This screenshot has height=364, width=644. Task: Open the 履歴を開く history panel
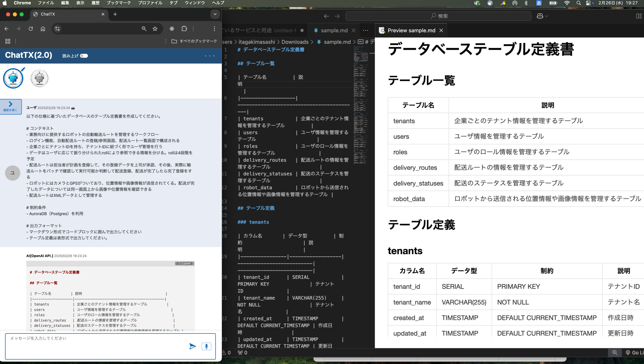(x=11, y=106)
